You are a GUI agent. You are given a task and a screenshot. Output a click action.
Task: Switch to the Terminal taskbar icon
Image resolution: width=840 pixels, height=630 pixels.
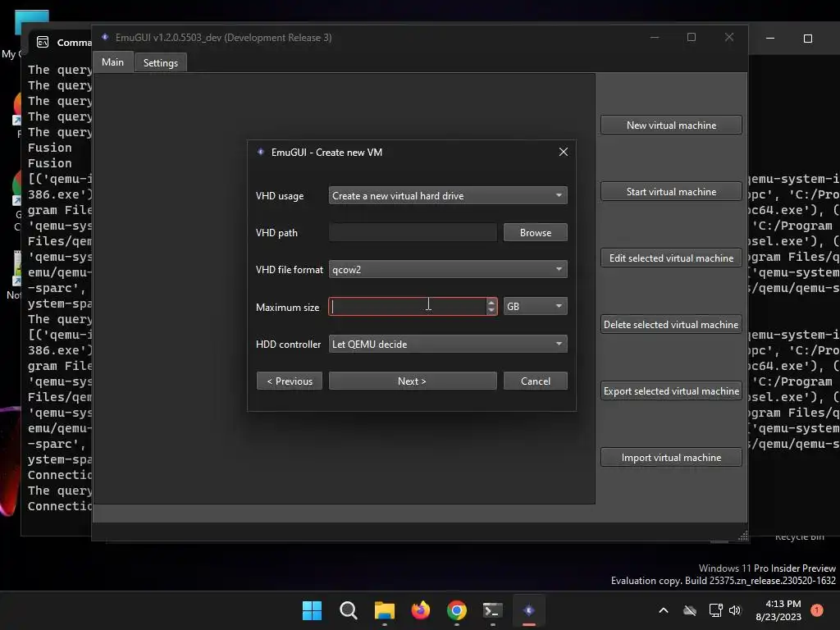tap(493, 610)
